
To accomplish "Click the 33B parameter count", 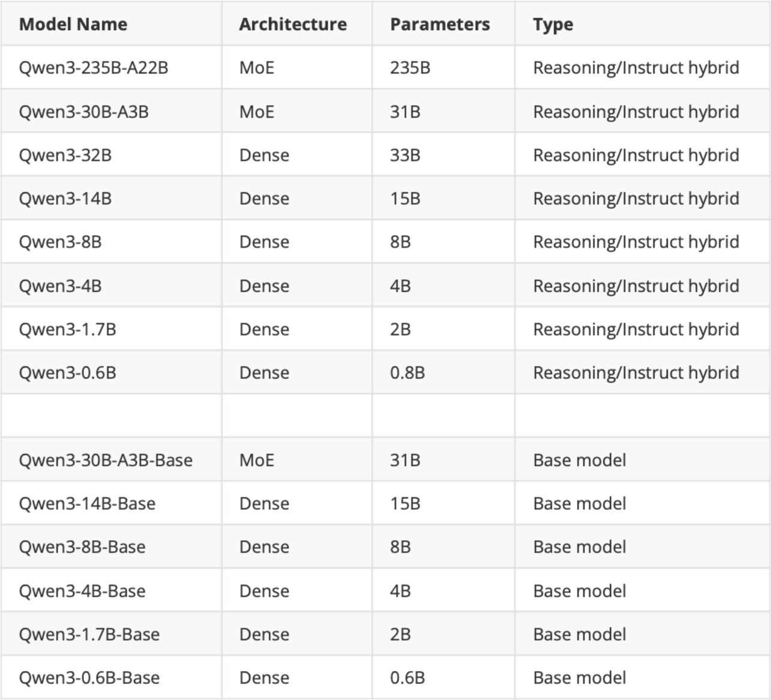I will tap(404, 155).
